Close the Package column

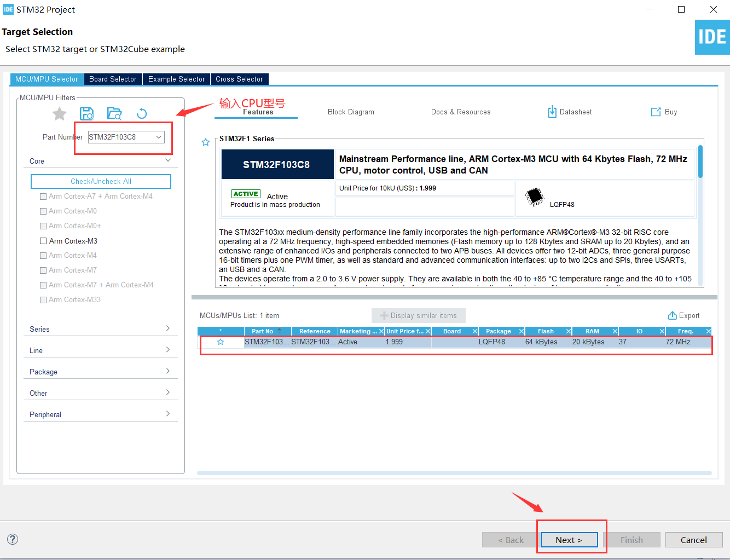click(x=522, y=331)
